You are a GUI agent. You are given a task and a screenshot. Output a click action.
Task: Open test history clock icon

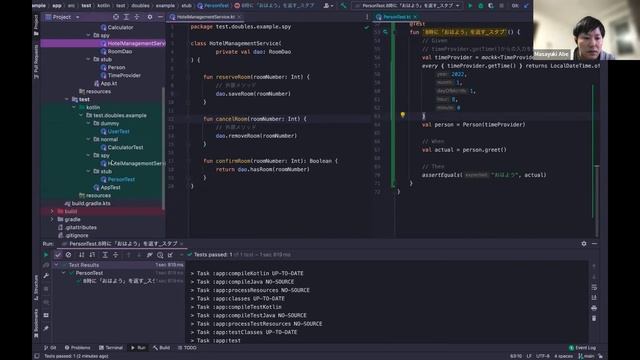coord(160,255)
